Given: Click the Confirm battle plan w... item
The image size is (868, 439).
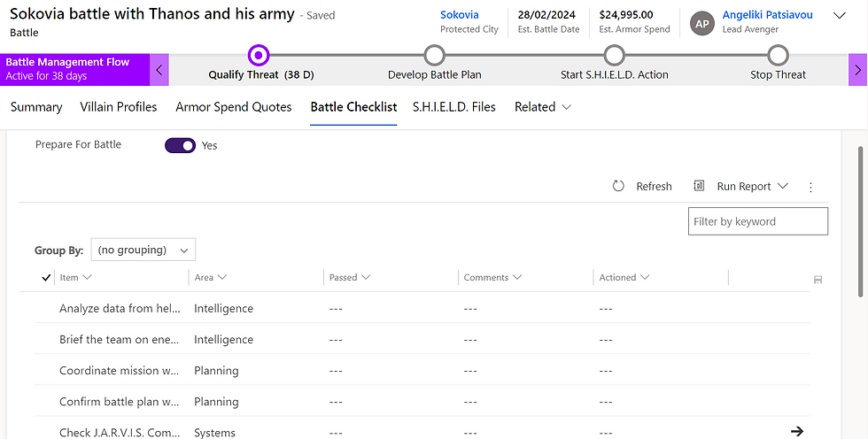Looking at the screenshot, I should tap(119, 402).
